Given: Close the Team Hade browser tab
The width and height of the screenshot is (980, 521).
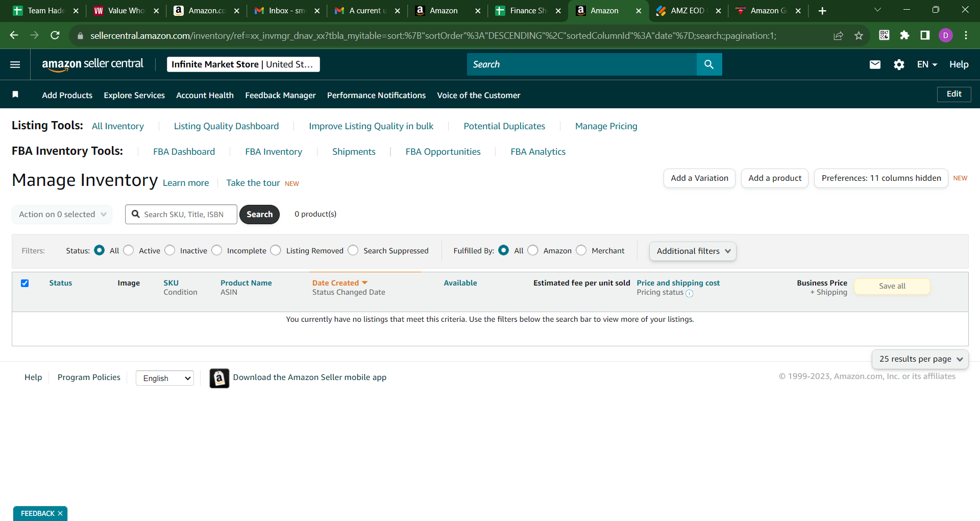Looking at the screenshot, I should (x=76, y=11).
